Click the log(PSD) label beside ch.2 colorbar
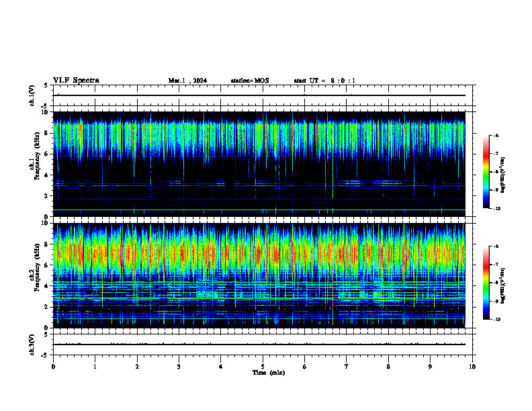The height and width of the screenshot is (411, 532). click(503, 285)
